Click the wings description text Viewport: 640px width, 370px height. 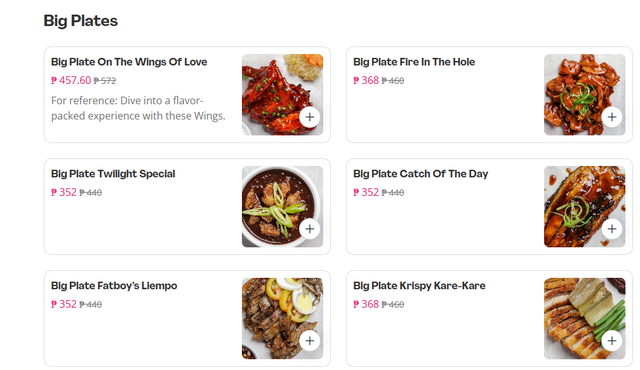pos(138,108)
